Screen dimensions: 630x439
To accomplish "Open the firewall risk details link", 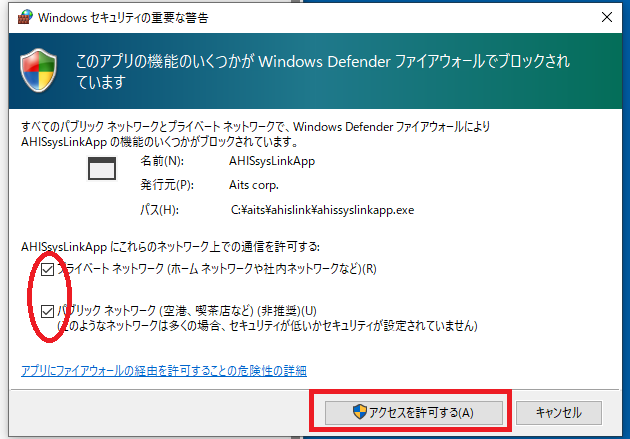I will [164, 370].
